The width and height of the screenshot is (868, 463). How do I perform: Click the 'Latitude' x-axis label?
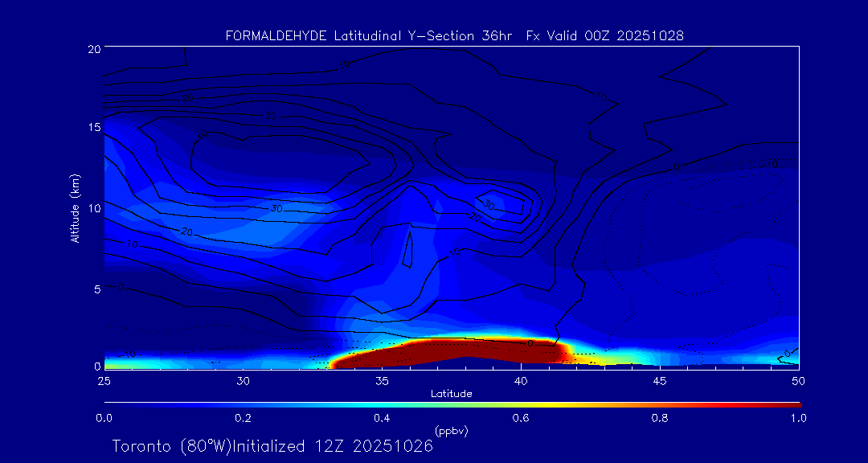[451, 395]
